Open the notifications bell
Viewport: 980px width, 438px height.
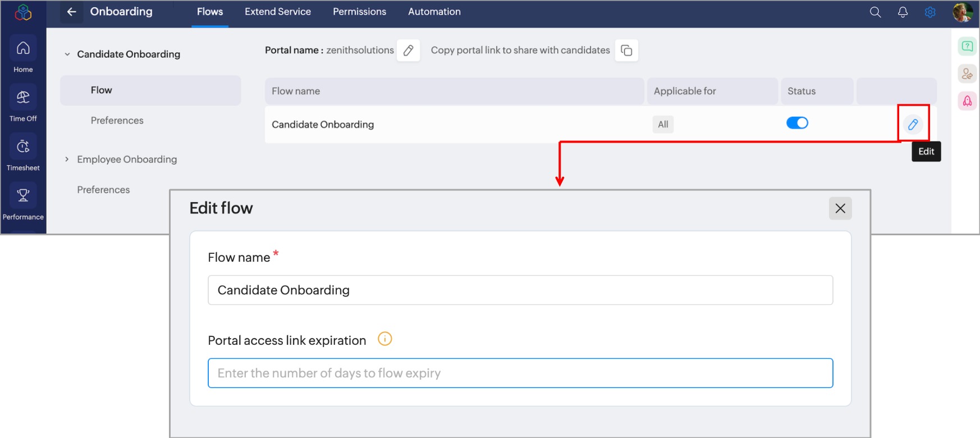[x=903, y=12]
